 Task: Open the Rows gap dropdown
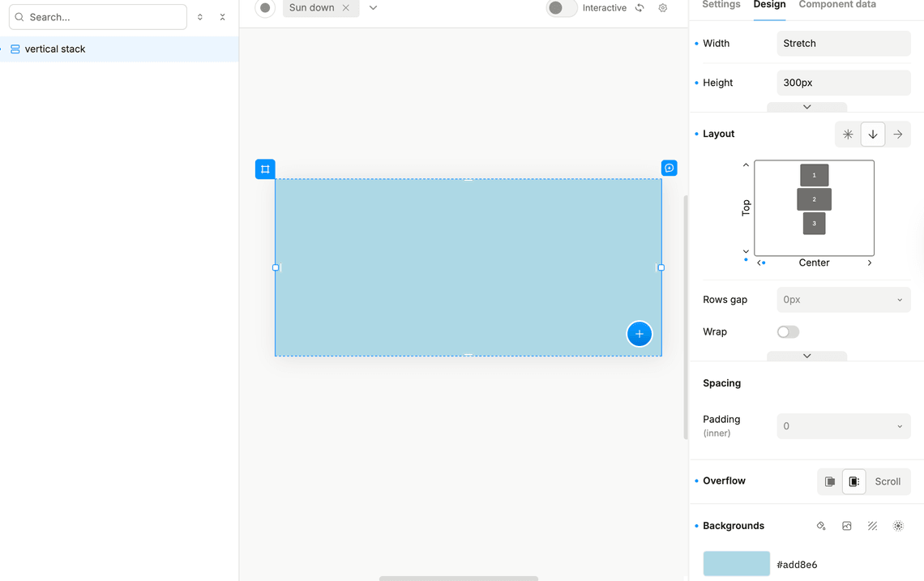pos(843,300)
